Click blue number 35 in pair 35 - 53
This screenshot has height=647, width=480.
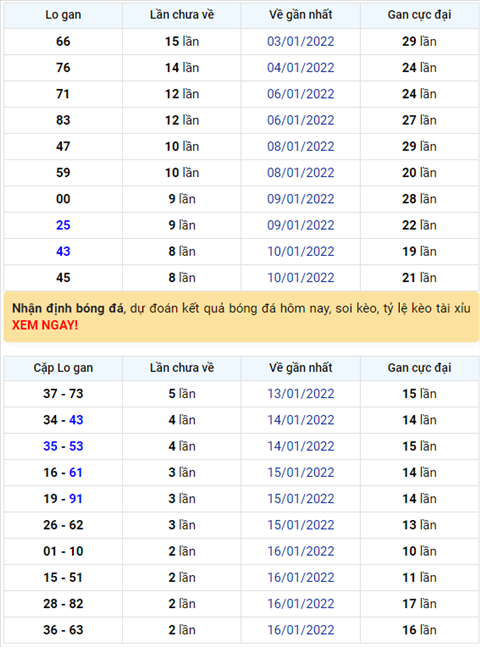pyautogui.click(x=50, y=446)
